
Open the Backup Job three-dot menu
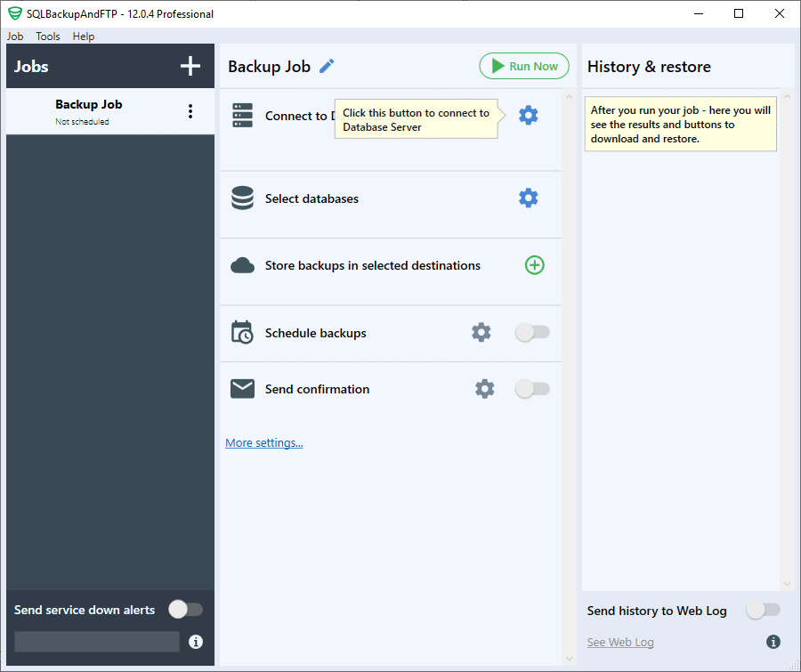(190, 110)
